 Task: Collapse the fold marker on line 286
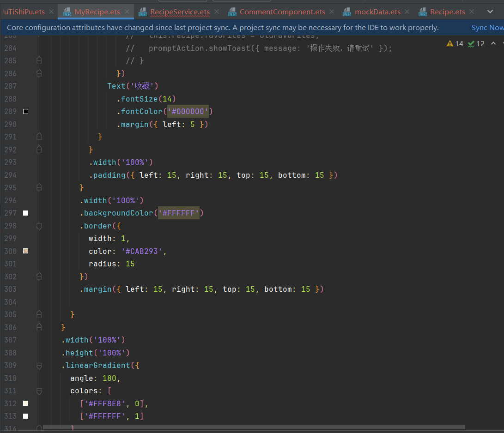pos(39,73)
